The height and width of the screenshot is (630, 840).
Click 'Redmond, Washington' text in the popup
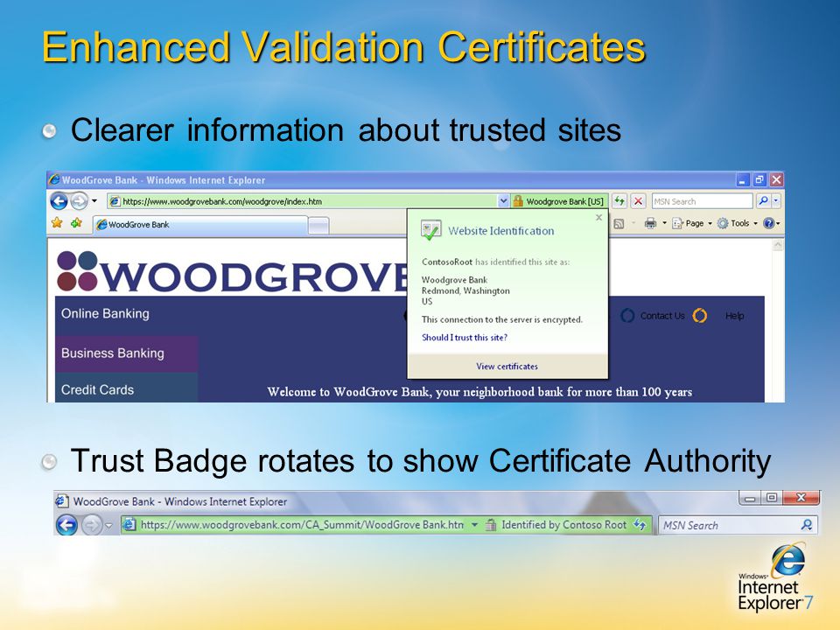coord(465,290)
